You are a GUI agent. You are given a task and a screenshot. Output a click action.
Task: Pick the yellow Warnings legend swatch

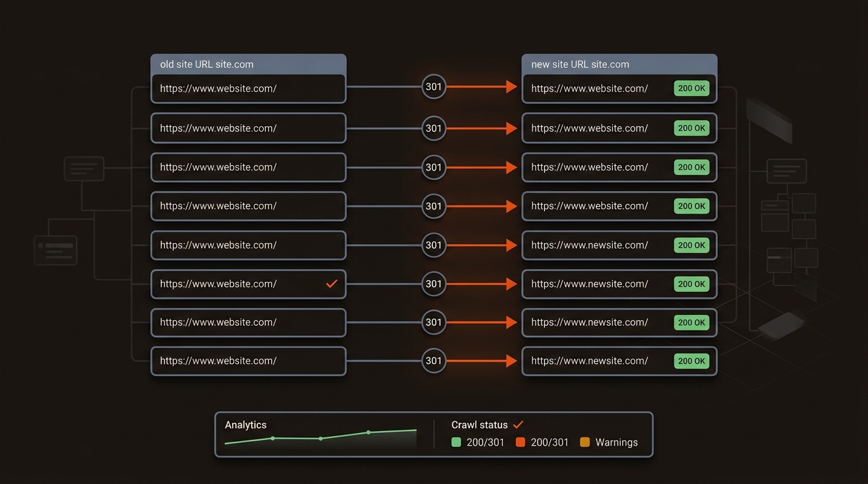[x=585, y=442]
